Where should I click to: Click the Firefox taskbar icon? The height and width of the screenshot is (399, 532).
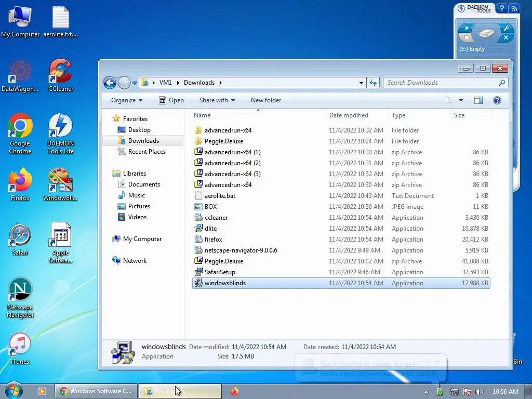click(x=234, y=391)
